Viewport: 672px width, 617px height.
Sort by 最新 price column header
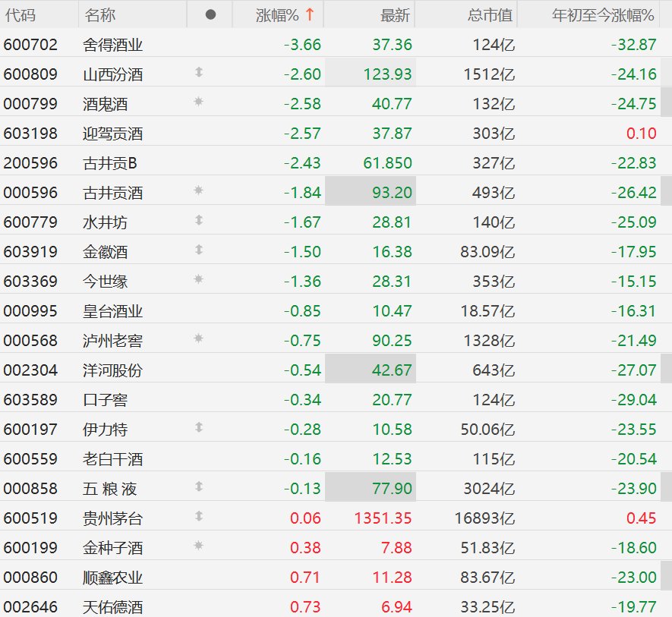pyautogui.click(x=395, y=15)
